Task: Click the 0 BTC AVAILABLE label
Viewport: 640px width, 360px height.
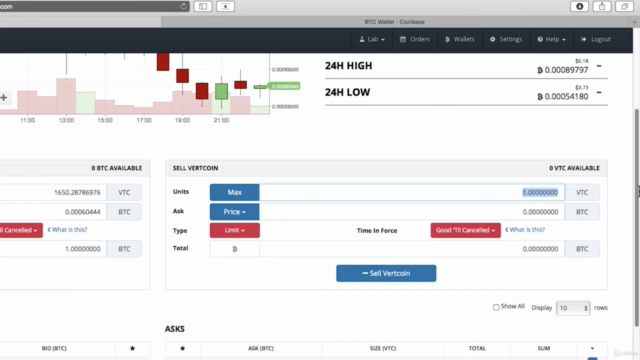Action: point(117,168)
